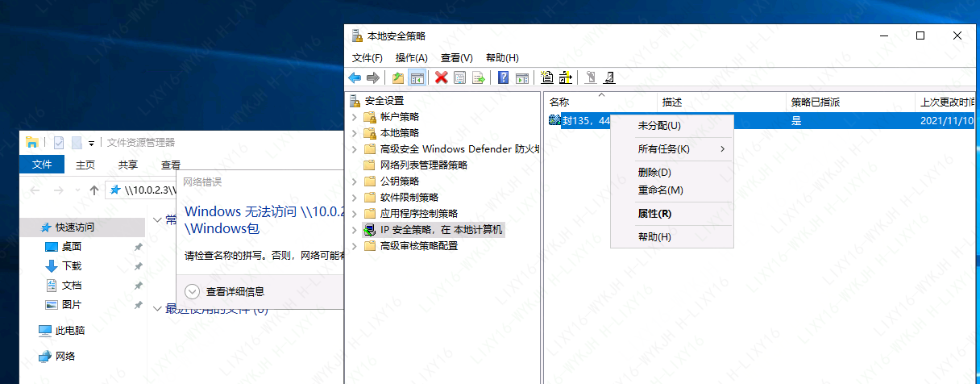Choose 重命名(M) from the context menu
Image resolution: width=980 pixels, height=384 pixels.
(x=673, y=190)
